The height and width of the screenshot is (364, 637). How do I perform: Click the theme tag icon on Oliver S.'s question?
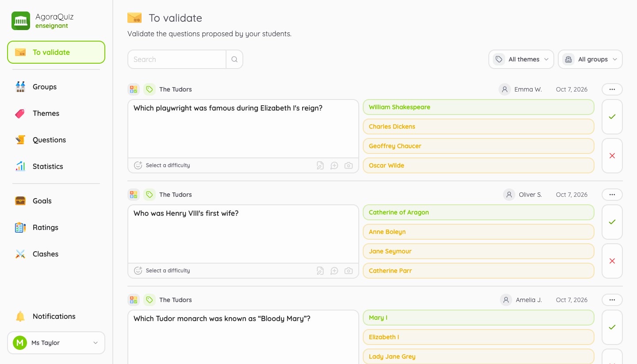pos(150,195)
